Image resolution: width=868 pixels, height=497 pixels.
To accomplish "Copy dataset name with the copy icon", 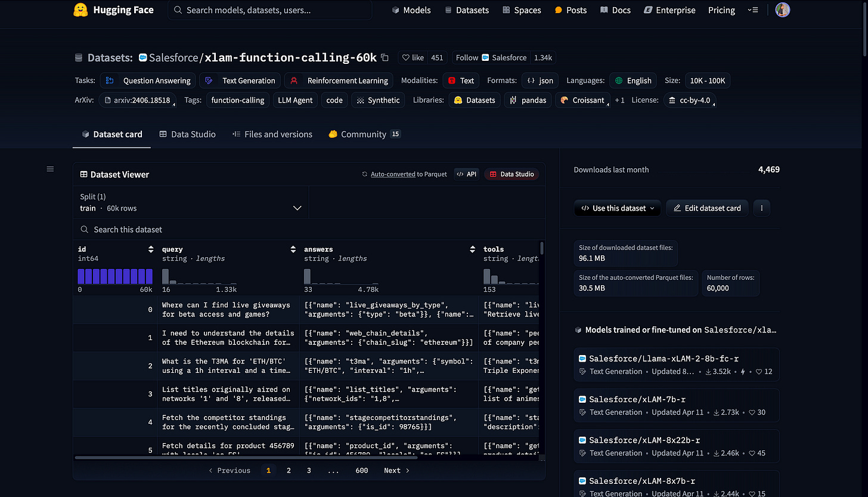I will (385, 58).
